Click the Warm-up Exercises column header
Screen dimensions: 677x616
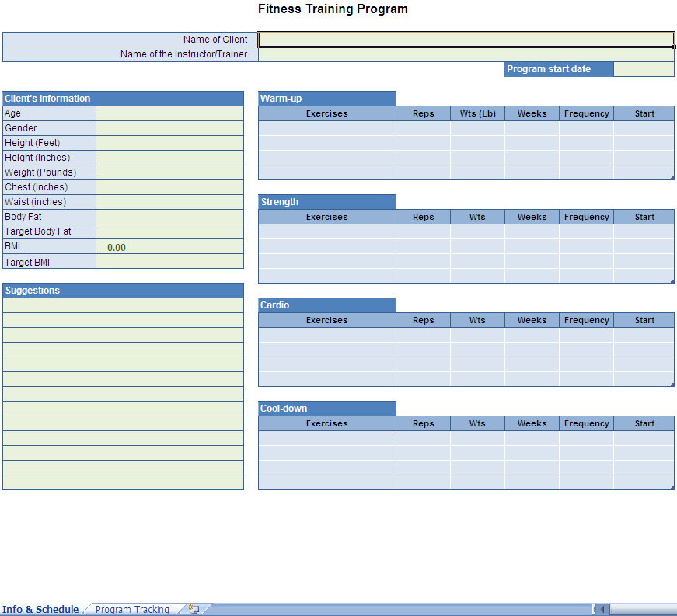[x=327, y=113]
